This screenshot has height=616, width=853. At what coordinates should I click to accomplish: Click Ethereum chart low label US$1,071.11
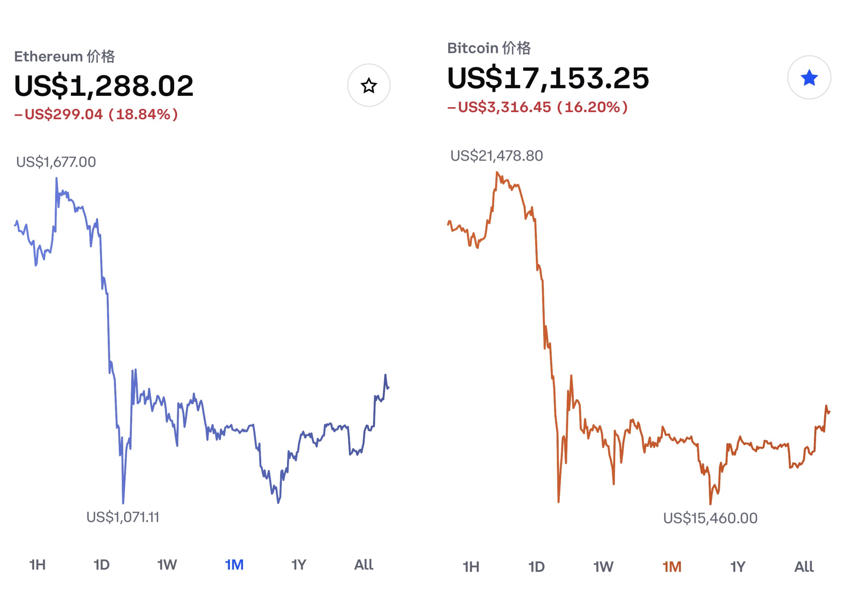click(123, 517)
